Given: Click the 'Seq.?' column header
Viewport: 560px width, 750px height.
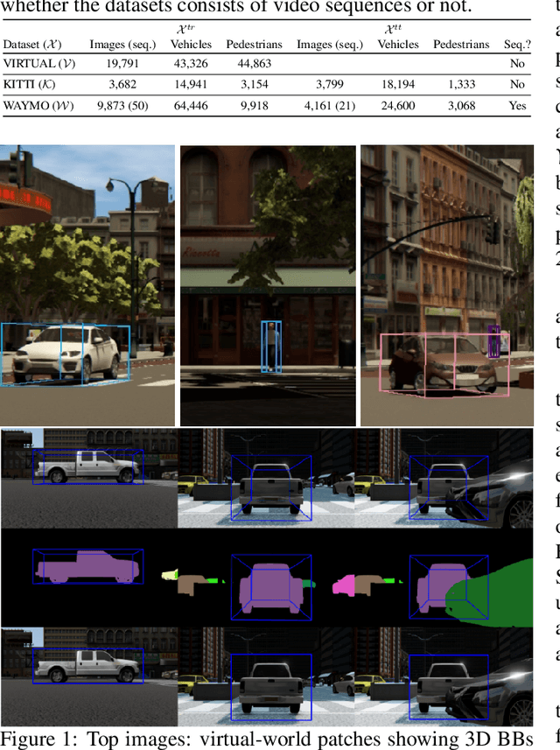Looking at the screenshot, I should tap(517, 45).
